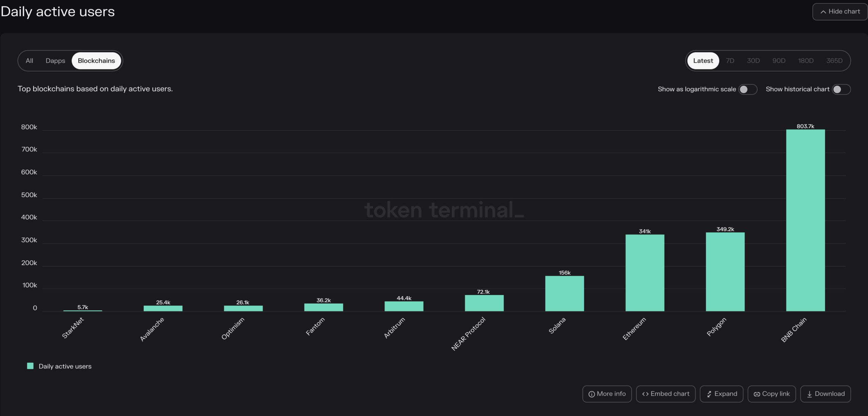Click the NEAR Protocol bar
868x416 pixels.
pos(484,303)
